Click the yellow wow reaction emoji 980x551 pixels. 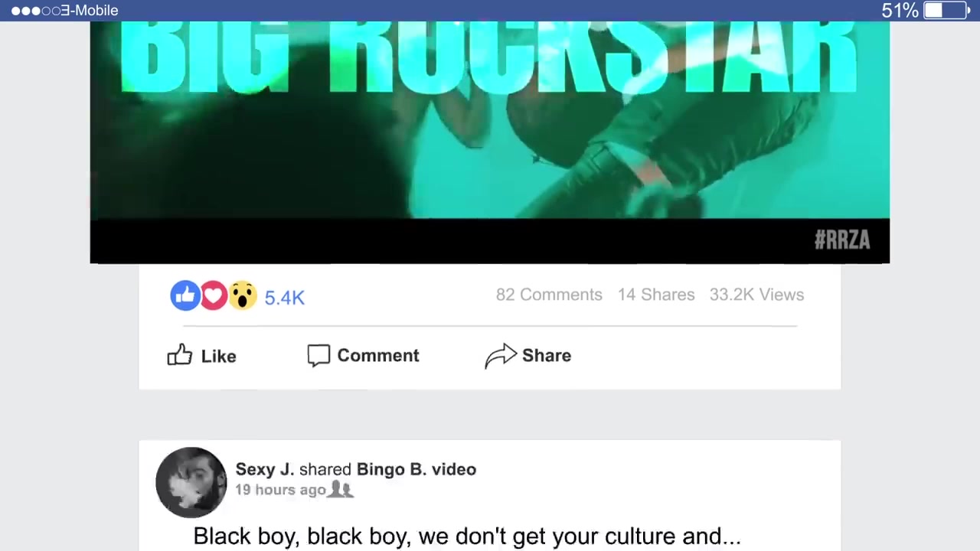coord(242,295)
